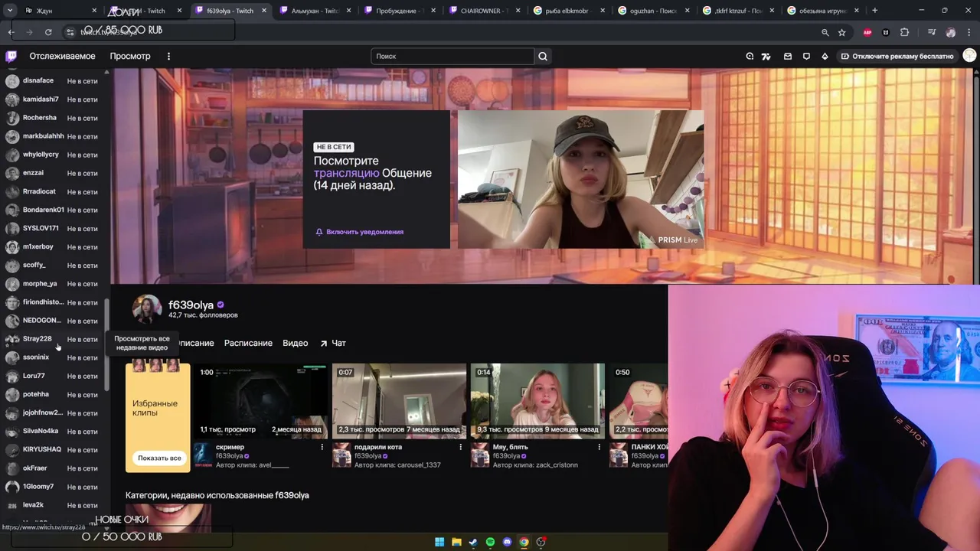The width and height of the screenshot is (980, 551).
Task: Open File Explorer from taskbar
Action: pos(456,542)
